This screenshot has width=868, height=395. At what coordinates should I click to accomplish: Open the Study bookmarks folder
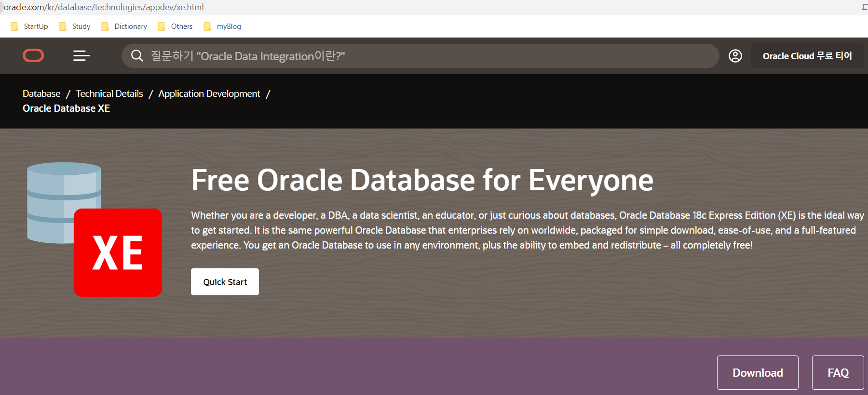75,26
